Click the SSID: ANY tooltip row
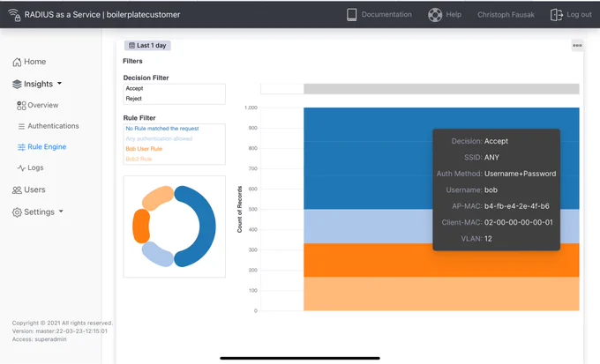This screenshot has height=364, width=600. pos(482,158)
